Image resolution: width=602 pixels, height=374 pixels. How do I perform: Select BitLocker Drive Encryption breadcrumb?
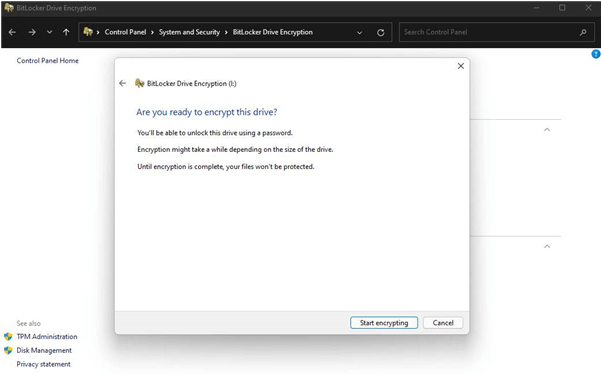click(x=273, y=32)
